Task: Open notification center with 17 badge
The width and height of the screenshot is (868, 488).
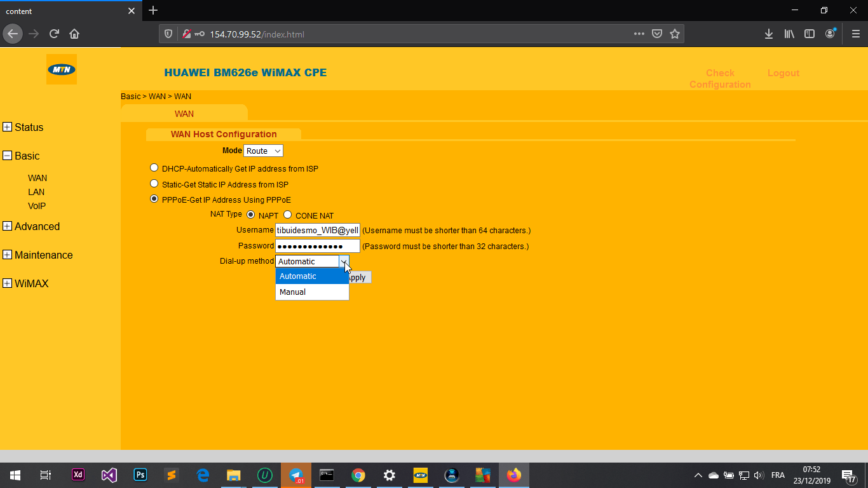Action: (848, 475)
